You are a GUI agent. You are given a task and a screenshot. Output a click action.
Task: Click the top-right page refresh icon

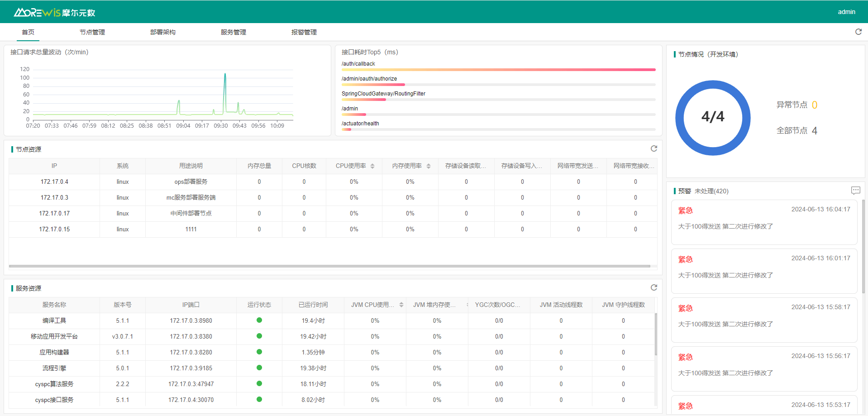point(858,32)
